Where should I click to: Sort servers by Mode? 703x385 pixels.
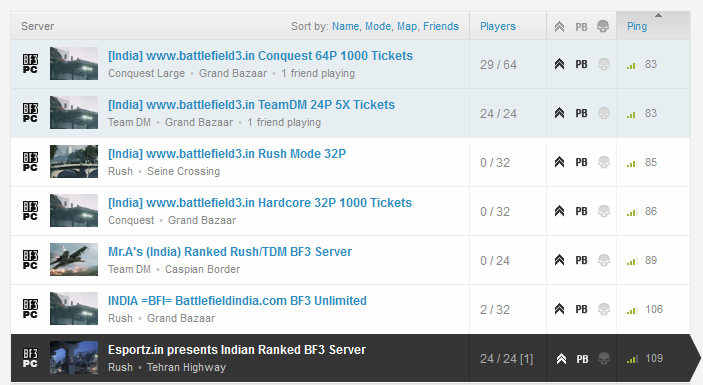point(378,26)
